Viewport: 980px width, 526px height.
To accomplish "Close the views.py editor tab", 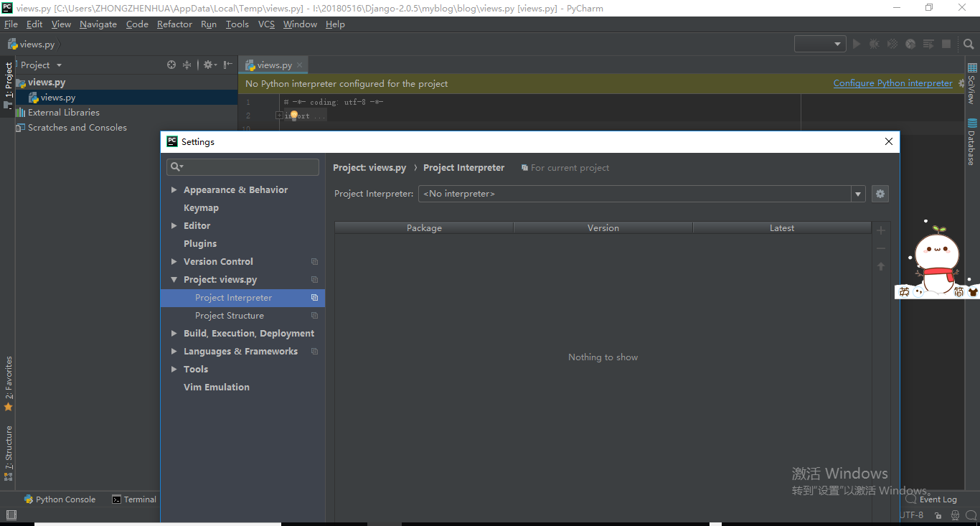I will (300, 65).
